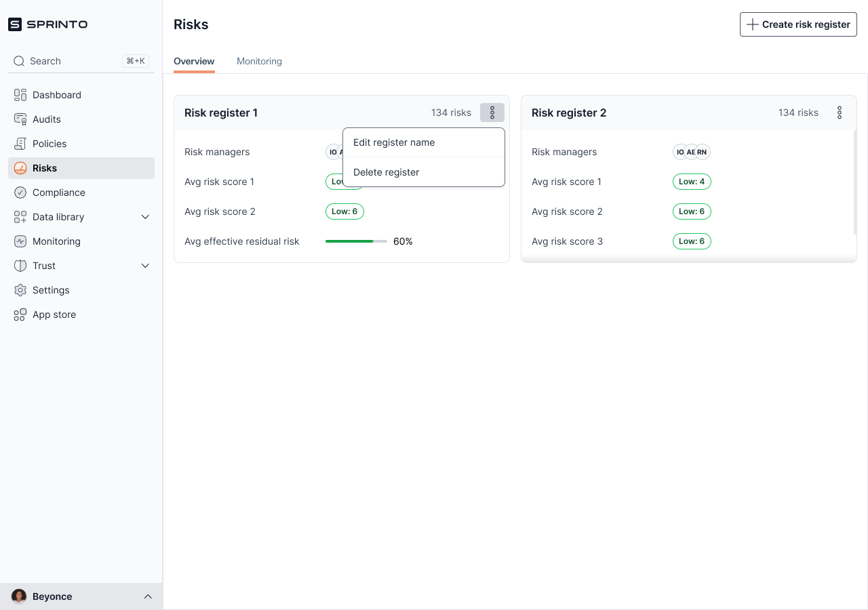868x610 pixels.
Task: Open the Dashboard sidebar icon
Action: (20, 95)
